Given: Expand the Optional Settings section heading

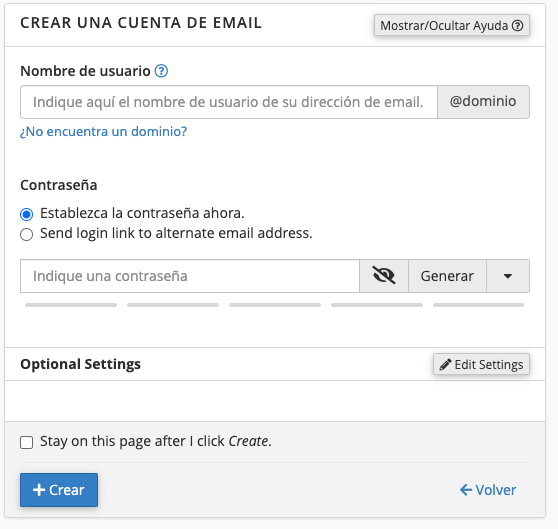Looking at the screenshot, I should click(80, 364).
